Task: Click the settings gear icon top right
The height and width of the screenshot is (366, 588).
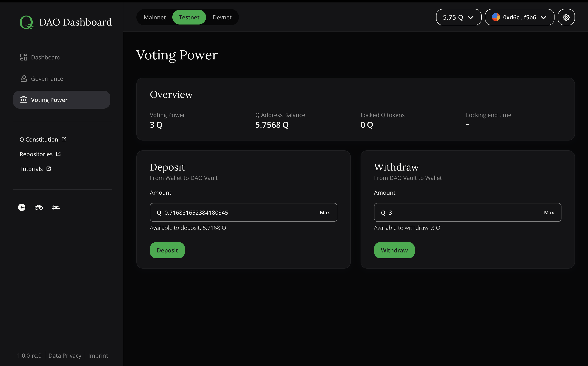Action: 567,17
